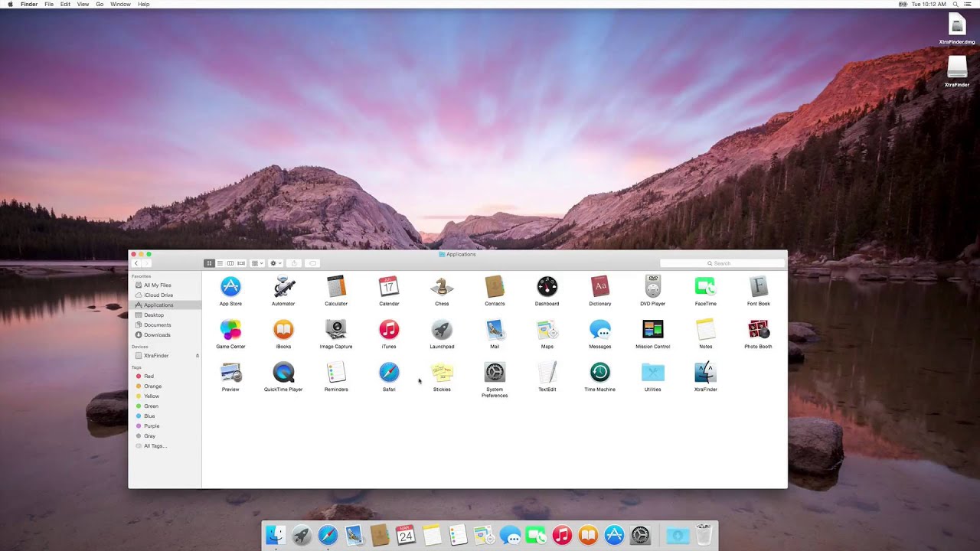Viewport: 980px width, 551px height.
Task: Open the Help menu
Action: point(143,5)
